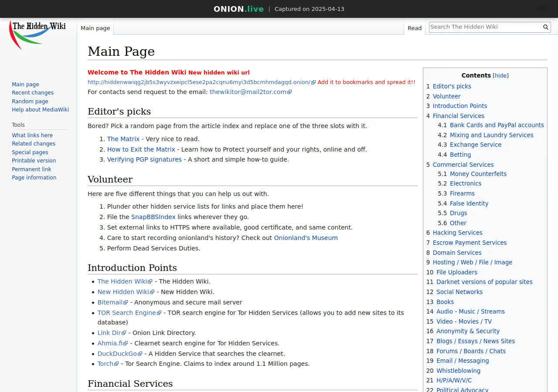
Task: Hide the Contents table of contents
Action: [500, 75]
